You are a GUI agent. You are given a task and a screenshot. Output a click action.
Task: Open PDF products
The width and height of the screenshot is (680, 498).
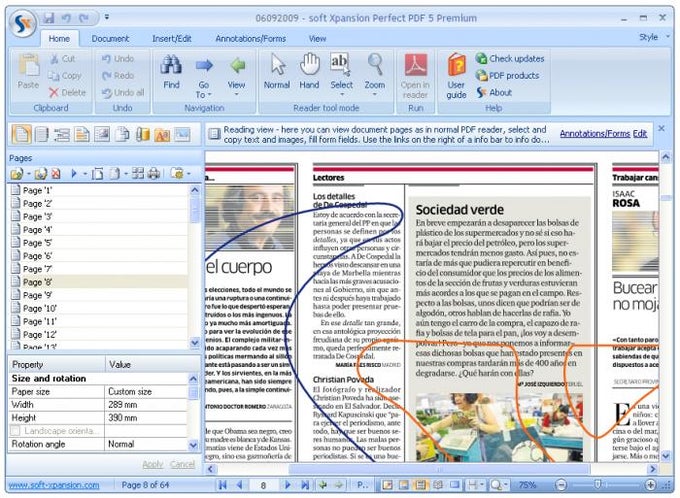coord(507,75)
